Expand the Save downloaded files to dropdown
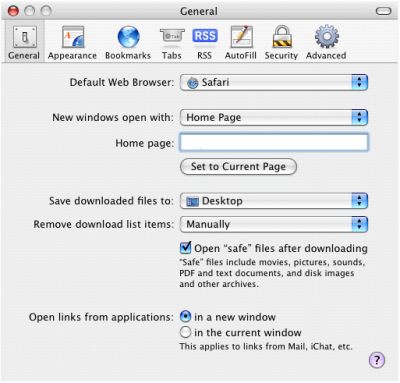400x383 pixels. (x=274, y=201)
